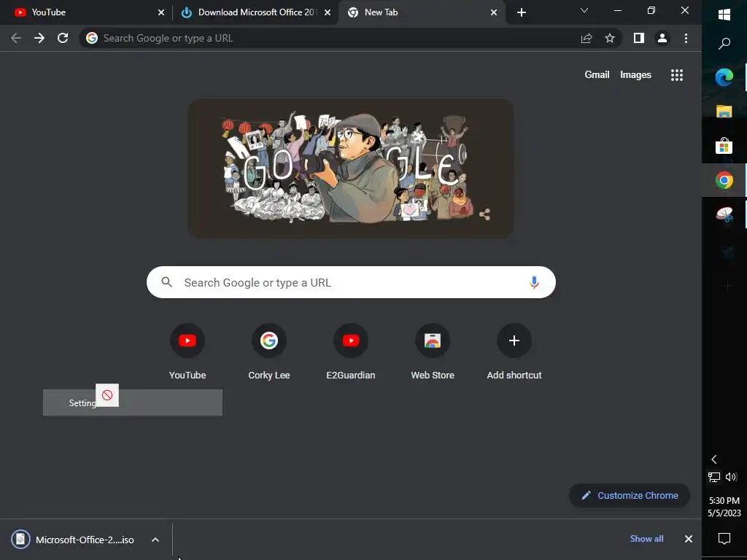The width and height of the screenshot is (747, 560).
Task: Open the E2Guardian shortcut
Action: (x=351, y=352)
